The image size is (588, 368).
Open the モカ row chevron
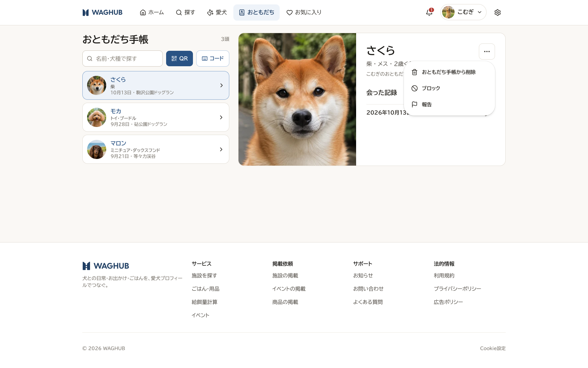[x=221, y=117]
